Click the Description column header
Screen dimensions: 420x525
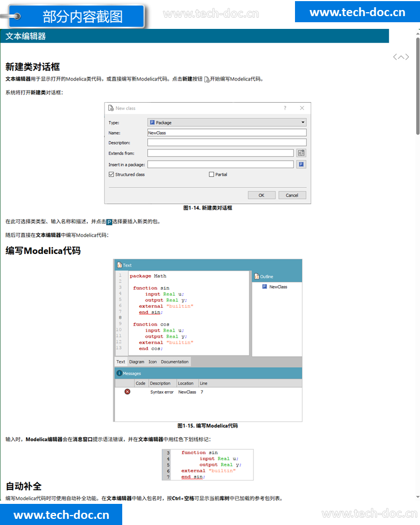(162, 383)
